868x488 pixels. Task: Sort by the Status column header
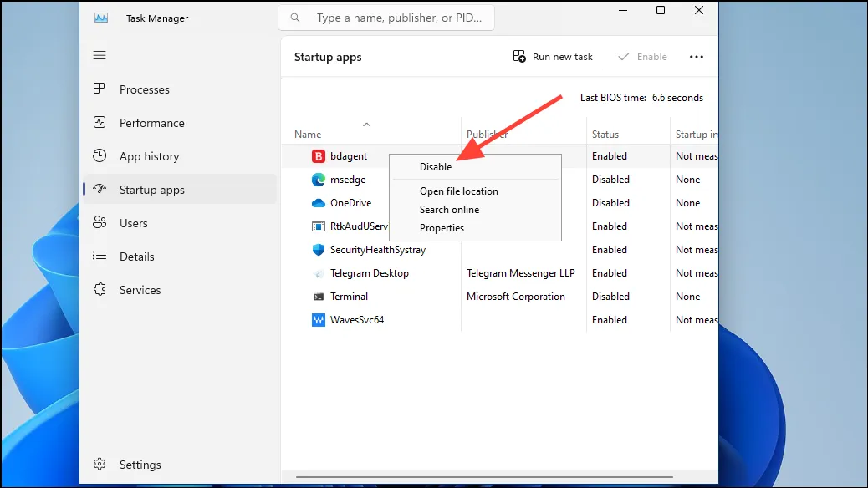coord(605,135)
